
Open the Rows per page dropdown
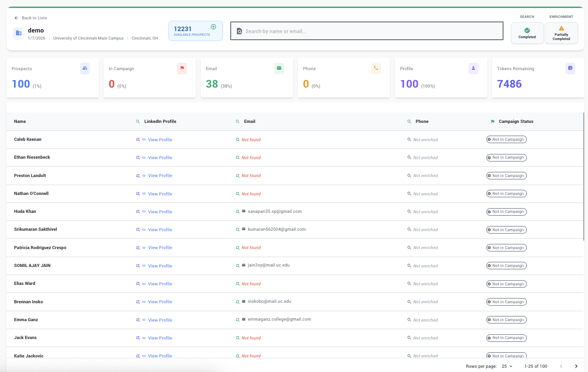[507, 366]
